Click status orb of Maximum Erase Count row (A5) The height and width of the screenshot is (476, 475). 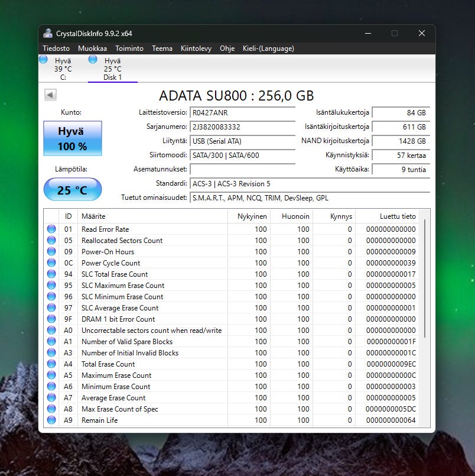51,375
